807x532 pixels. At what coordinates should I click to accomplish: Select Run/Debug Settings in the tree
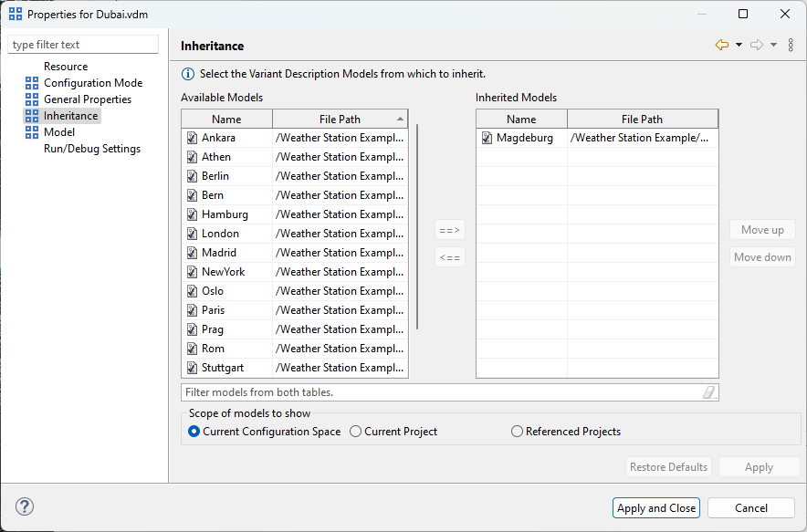91,148
